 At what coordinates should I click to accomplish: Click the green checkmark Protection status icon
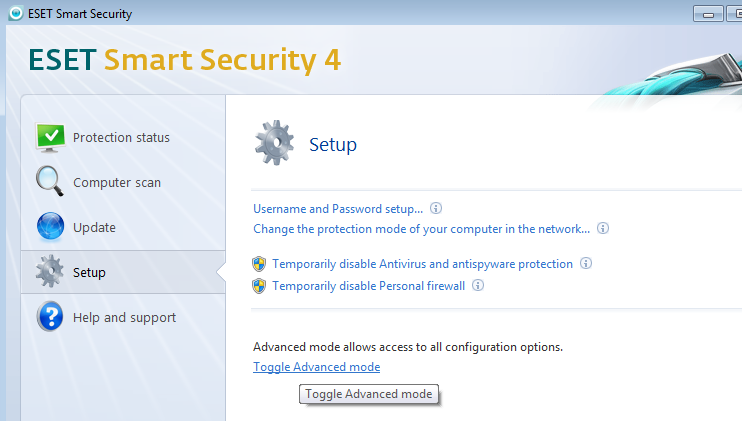click(x=51, y=138)
